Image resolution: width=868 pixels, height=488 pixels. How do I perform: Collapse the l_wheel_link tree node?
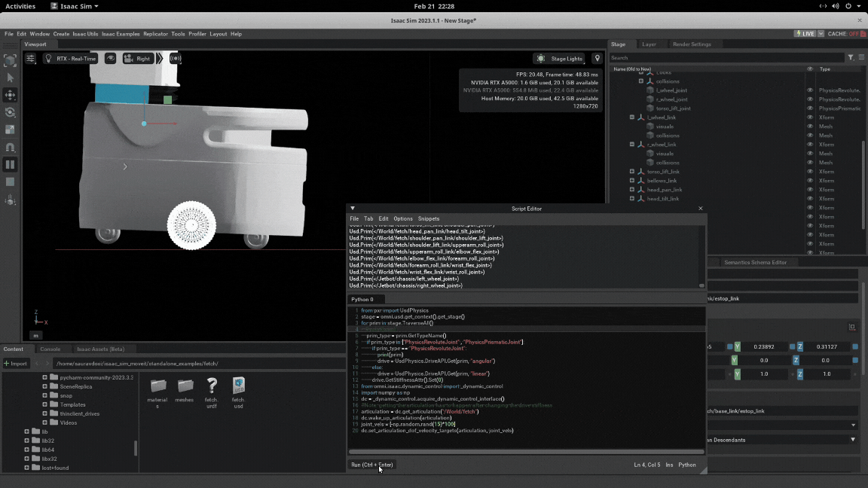[631, 117]
